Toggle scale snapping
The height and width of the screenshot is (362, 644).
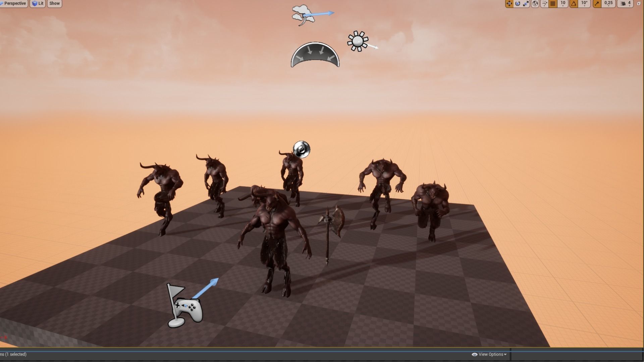[x=597, y=4]
